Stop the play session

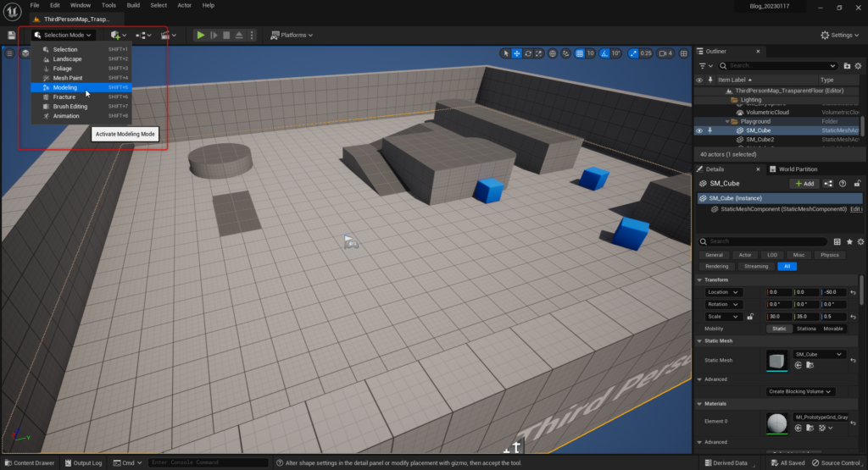pos(226,35)
